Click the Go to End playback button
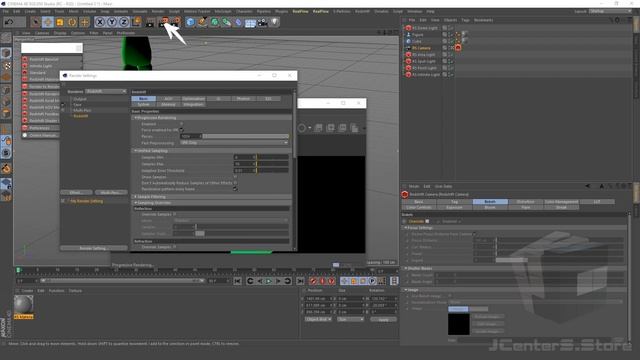The width and height of the screenshot is (640, 360). pyautogui.click(x=300, y=281)
